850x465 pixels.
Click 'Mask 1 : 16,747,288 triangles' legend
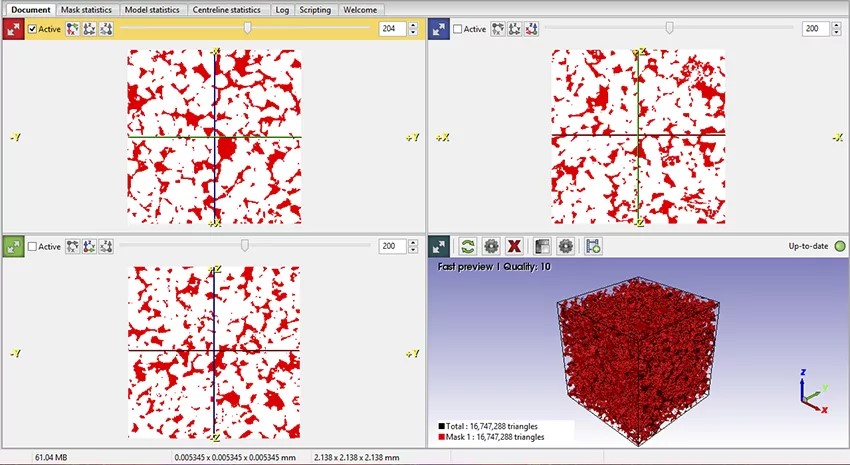pyautogui.click(x=491, y=437)
